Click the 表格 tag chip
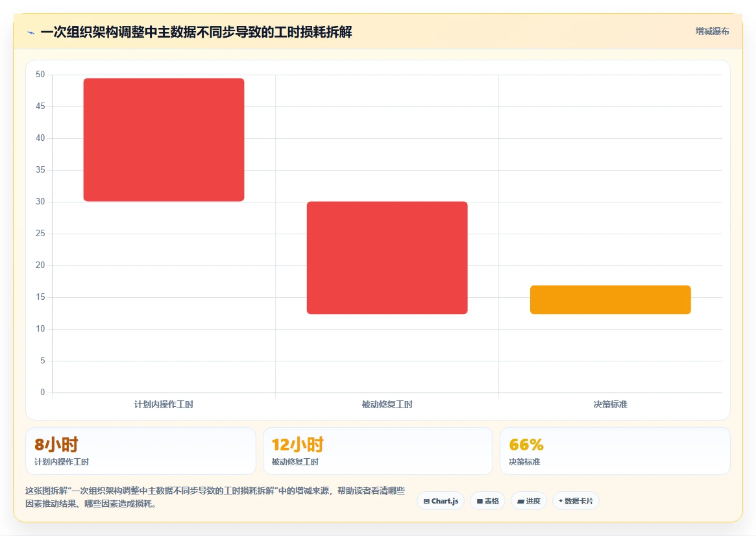Image resolution: width=756 pixels, height=536 pixels. 487,501
